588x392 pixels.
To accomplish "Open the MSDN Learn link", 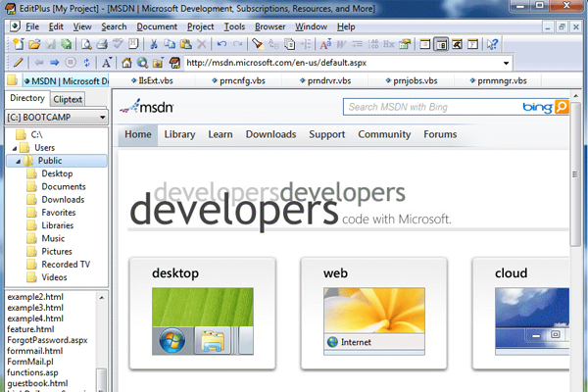I will [220, 134].
